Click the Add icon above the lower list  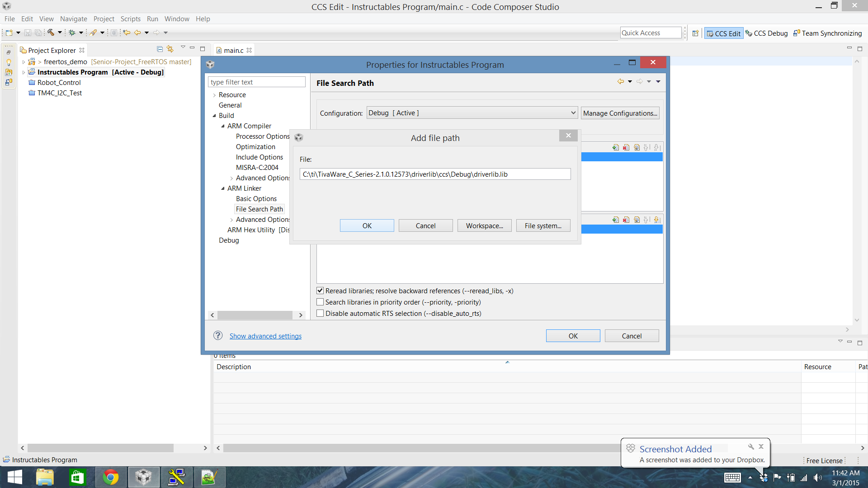pos(616,220)
